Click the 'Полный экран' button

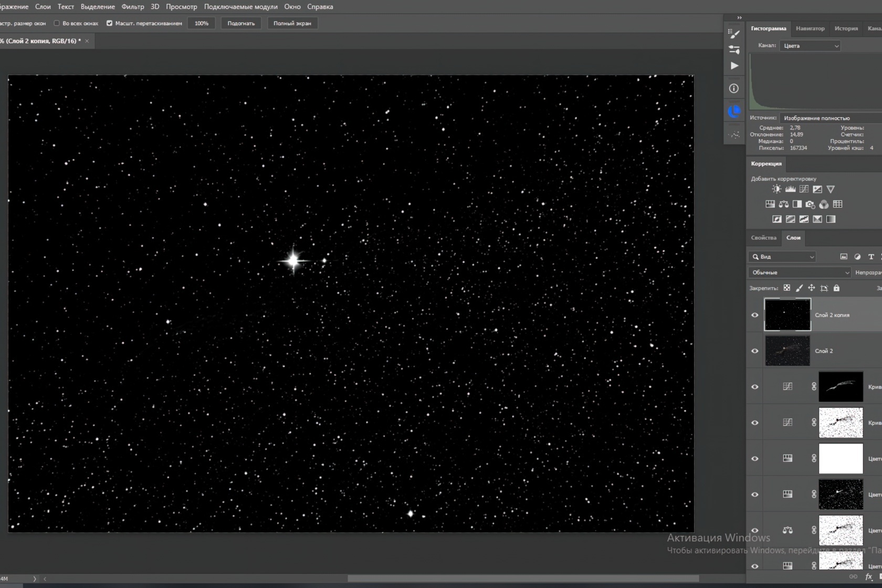[x=292, y=23]
